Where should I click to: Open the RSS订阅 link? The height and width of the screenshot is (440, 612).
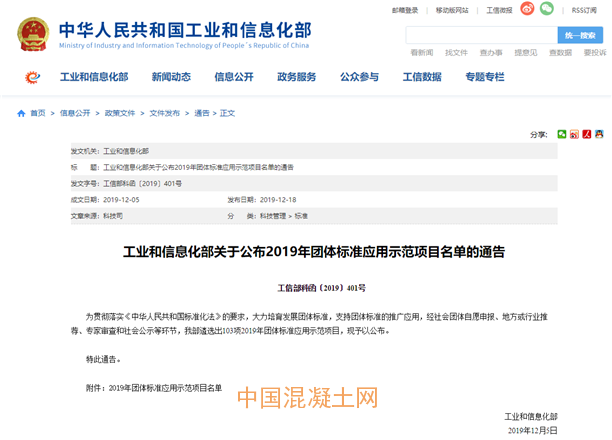pyautogui.click(x=585, y=10)
